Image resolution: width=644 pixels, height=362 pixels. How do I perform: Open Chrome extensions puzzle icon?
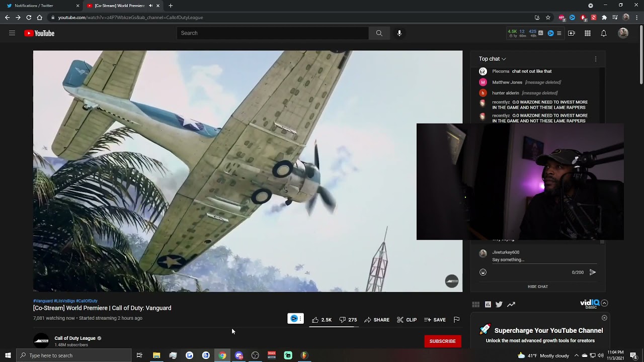604,18
